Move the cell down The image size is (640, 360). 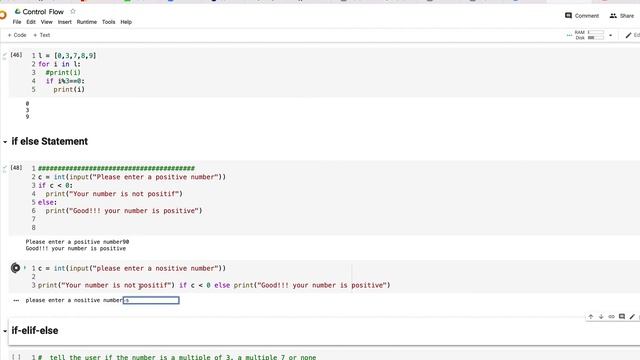pyautogui.click(x=601, y=317)
